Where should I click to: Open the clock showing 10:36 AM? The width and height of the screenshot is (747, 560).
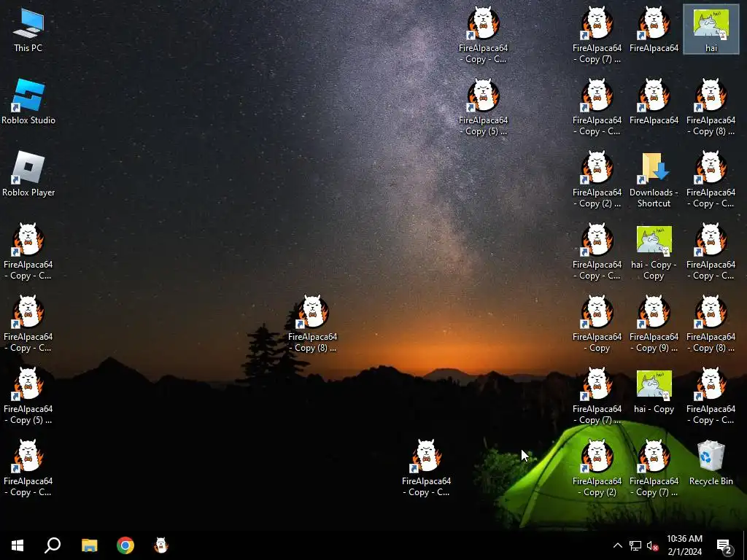[x=684, y=545]
